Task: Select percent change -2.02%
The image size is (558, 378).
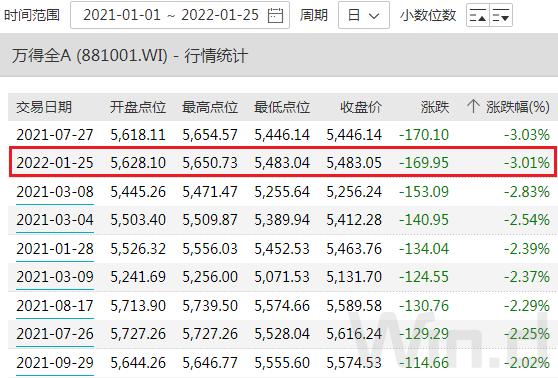Action: 527,363
